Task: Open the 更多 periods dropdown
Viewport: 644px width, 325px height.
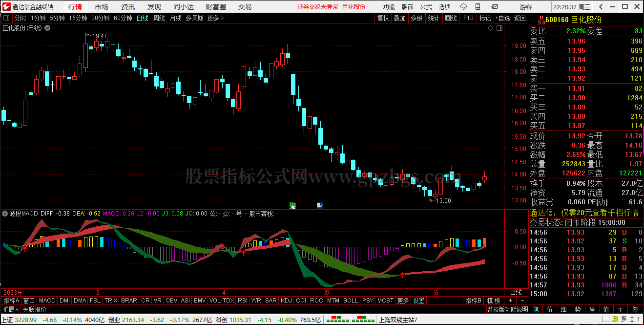Action: pyautogui.click(x=215, y=18)
